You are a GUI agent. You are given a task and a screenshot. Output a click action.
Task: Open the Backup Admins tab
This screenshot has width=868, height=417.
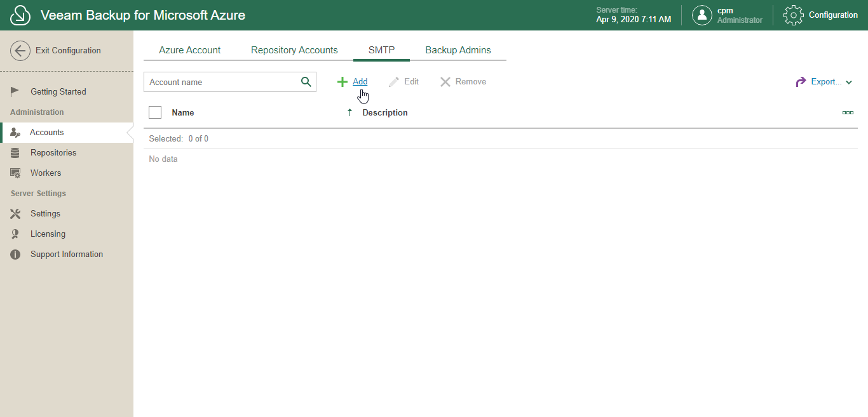pyautogui.click(x=458, y=50)
